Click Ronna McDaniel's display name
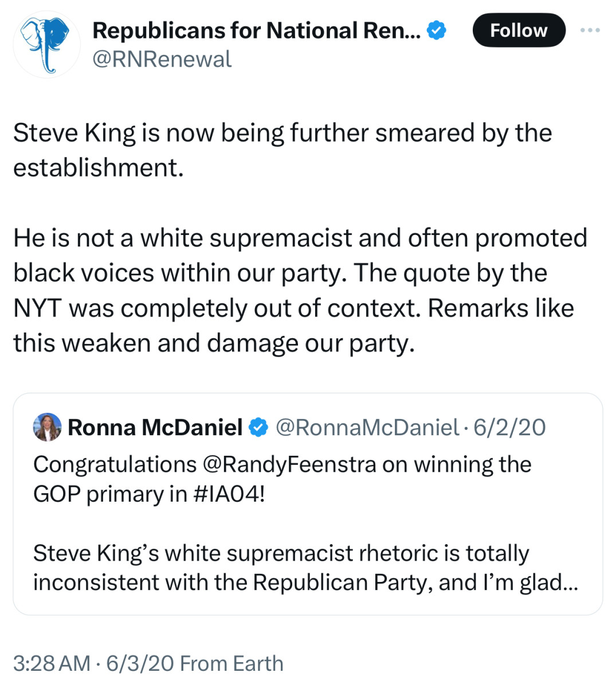This screenshot has height=688, width=616. coord(155,427)
